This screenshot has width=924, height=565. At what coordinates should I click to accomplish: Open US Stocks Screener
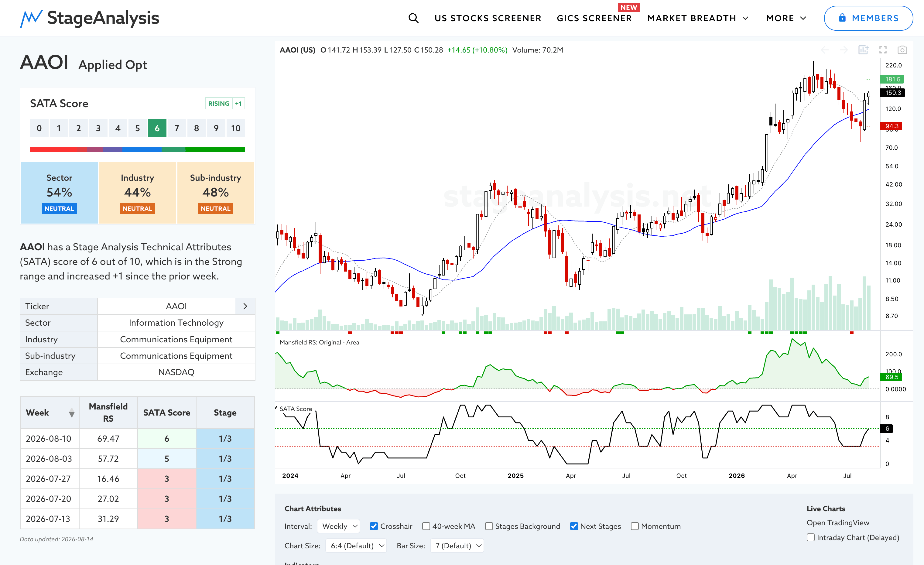[x=488, y=18]
